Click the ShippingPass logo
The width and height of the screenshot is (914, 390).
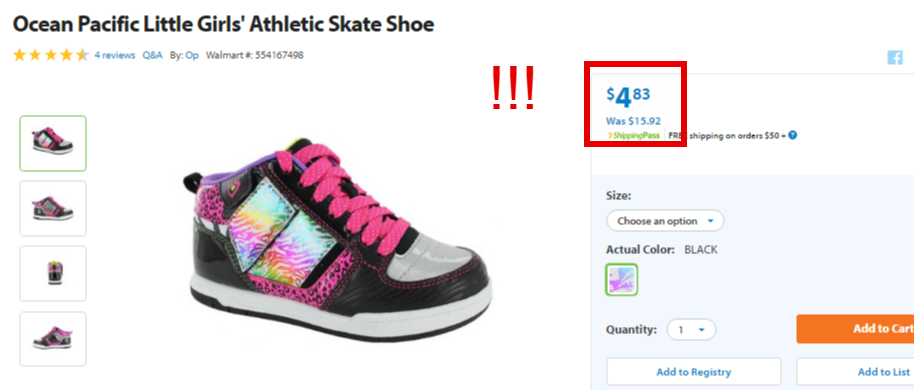coord(634,135)
